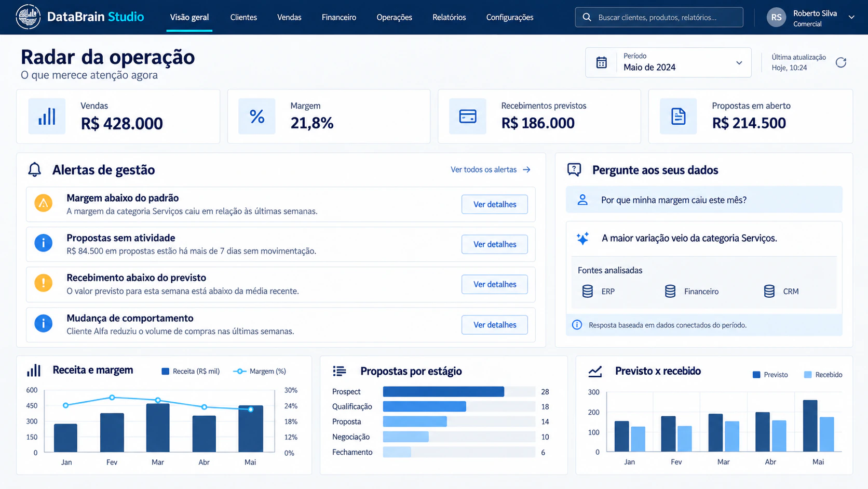
Task: Go to Configurações tab
Action: [x=510, y=17]
